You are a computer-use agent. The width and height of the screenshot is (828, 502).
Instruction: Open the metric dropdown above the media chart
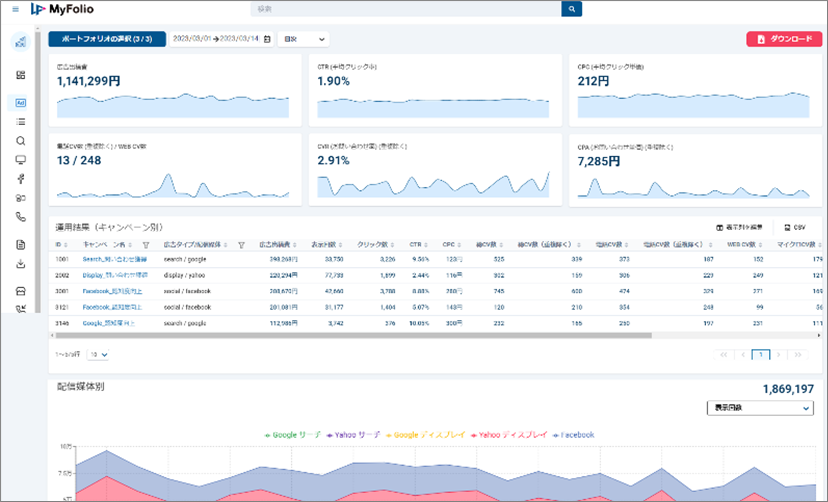pyautogui.click(x=760, y=408)
